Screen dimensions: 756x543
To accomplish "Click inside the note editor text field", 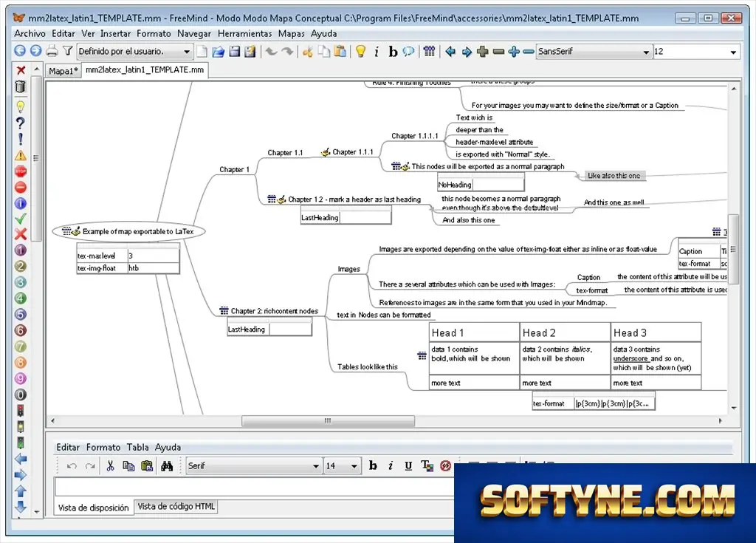I will click(x=255, y=487).
